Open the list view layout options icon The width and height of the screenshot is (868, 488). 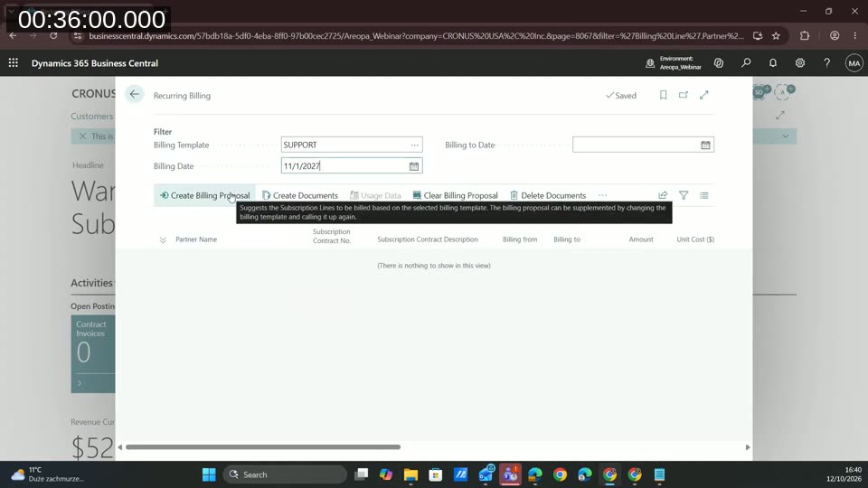[704, 195]
